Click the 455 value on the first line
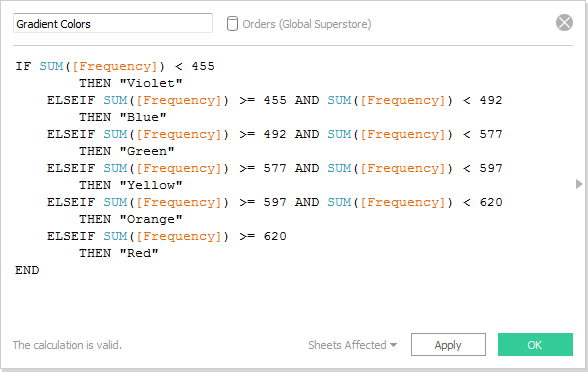Viewport: 588px width, 372px height. click(203, 66)
